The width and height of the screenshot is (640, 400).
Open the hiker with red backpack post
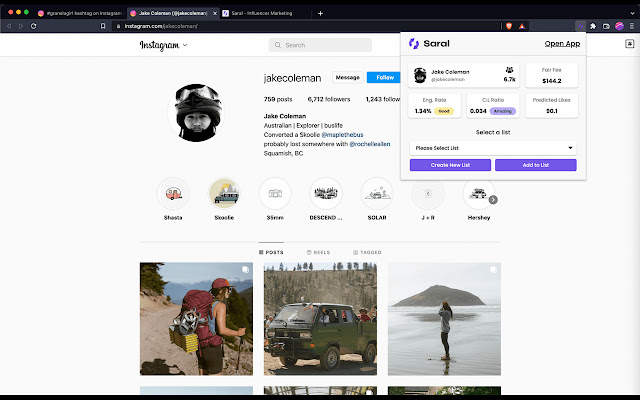click(x=196, y=319)
